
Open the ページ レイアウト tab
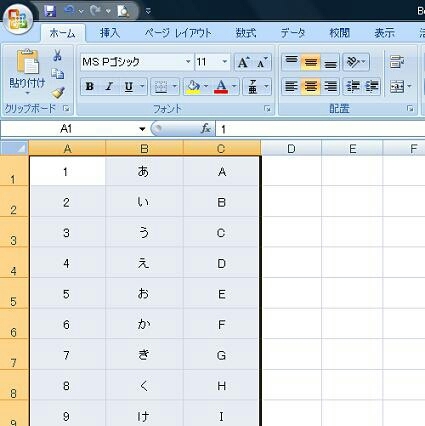click(178, 33)
